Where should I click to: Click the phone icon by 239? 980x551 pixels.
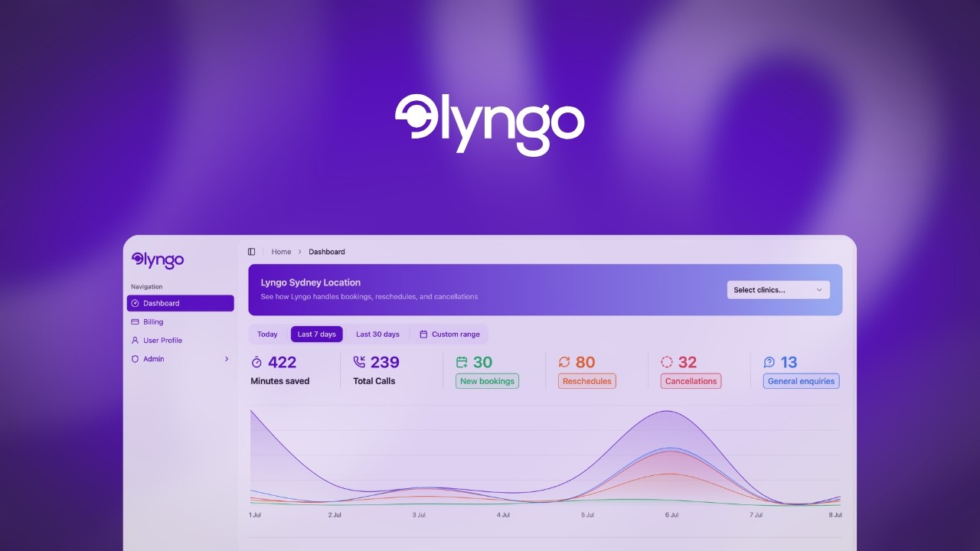[359, 362]
